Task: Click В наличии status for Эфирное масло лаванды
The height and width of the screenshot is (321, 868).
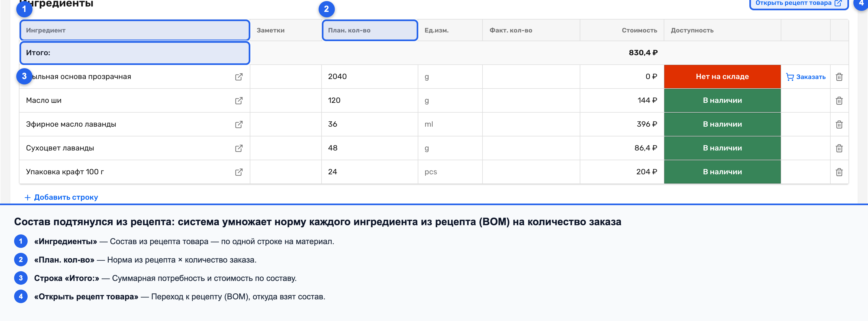Action: click(x=722, y=124)
